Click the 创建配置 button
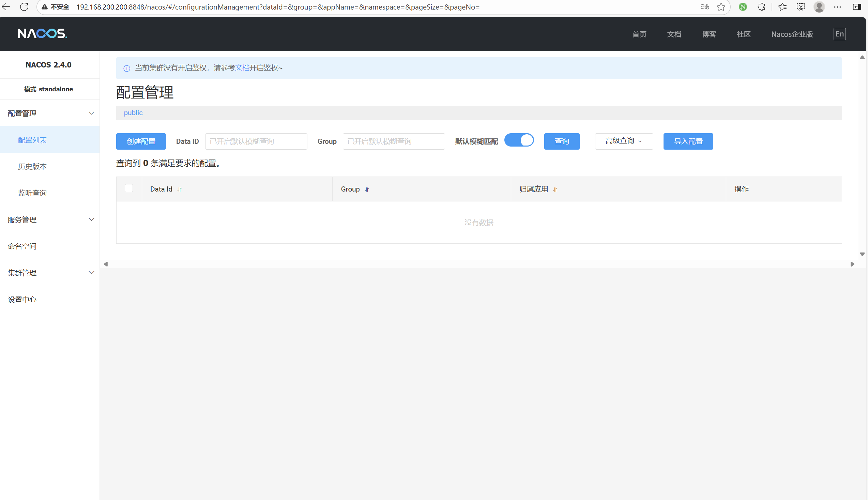Viewport: 868px width, 500px height. [x=141, y=141]
